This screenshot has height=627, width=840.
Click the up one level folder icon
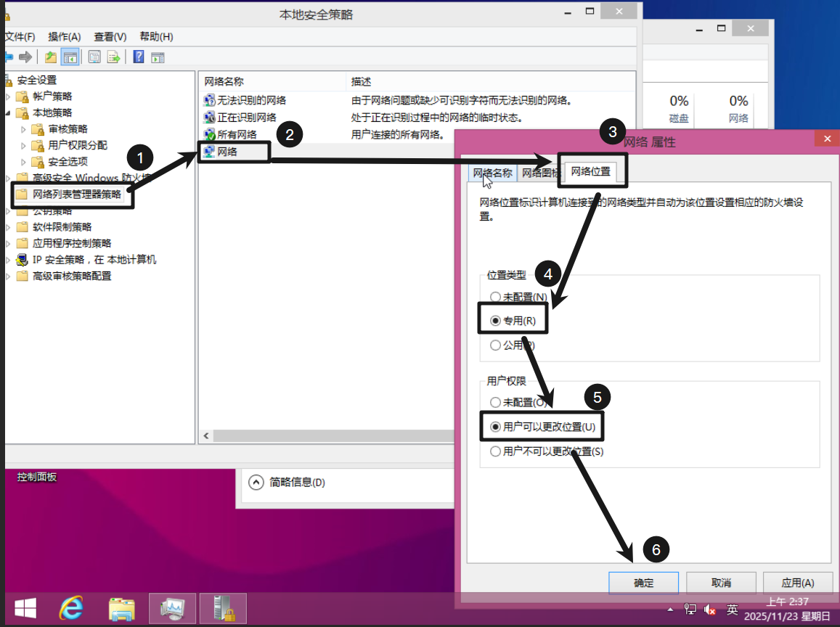pos(50,57)
